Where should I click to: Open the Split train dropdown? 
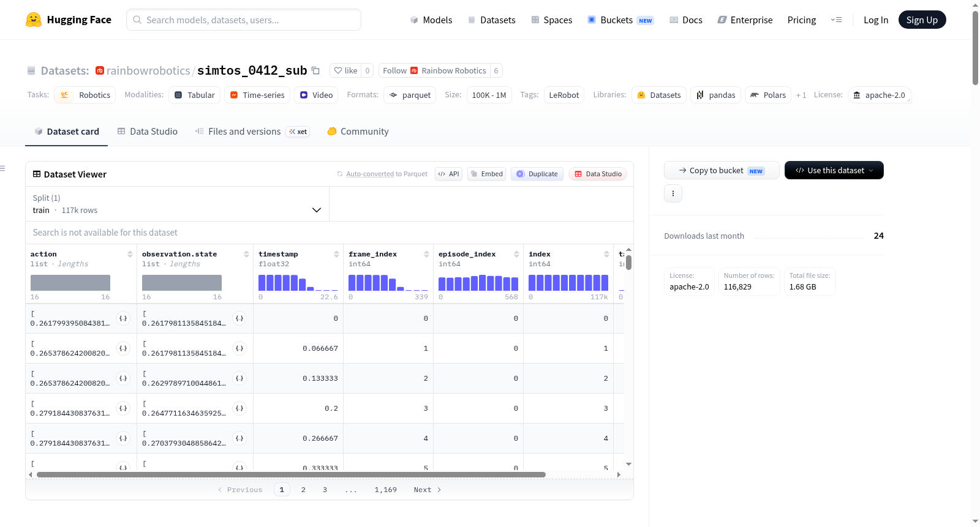(x=177, y=204)
